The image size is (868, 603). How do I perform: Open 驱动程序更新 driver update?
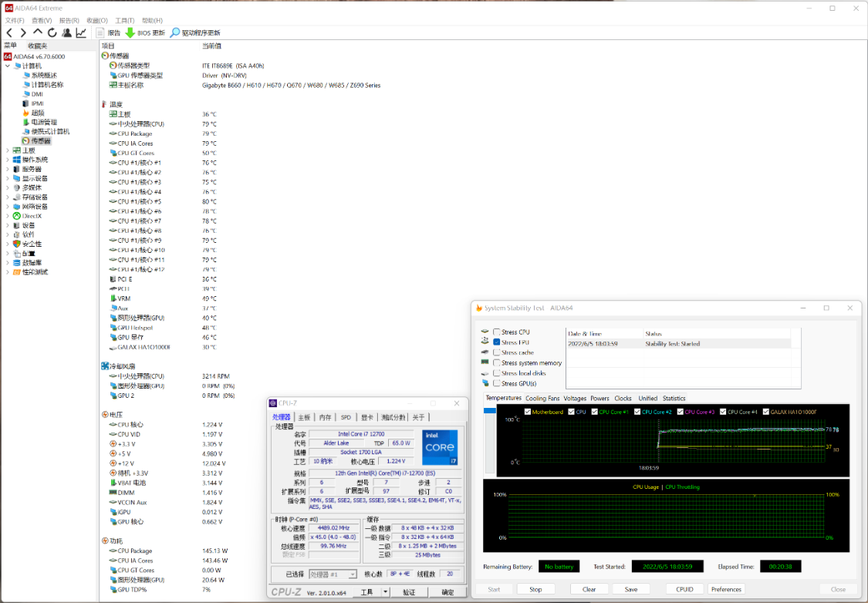[x=195, y=32]
